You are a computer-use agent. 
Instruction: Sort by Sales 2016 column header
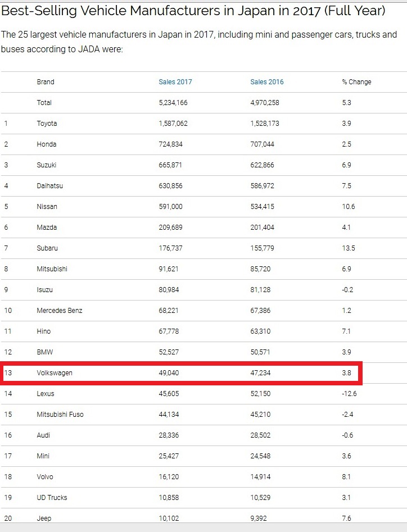267,82
